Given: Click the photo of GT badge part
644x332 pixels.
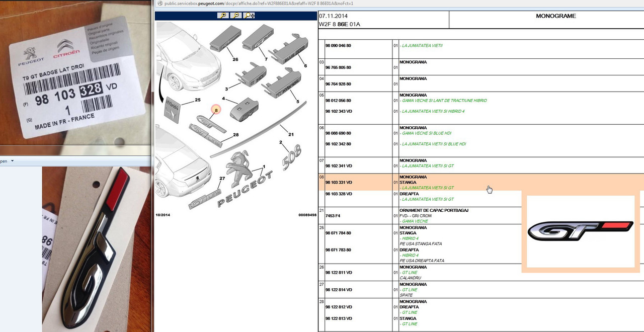Looking at the screenshot, I should 96,250.
